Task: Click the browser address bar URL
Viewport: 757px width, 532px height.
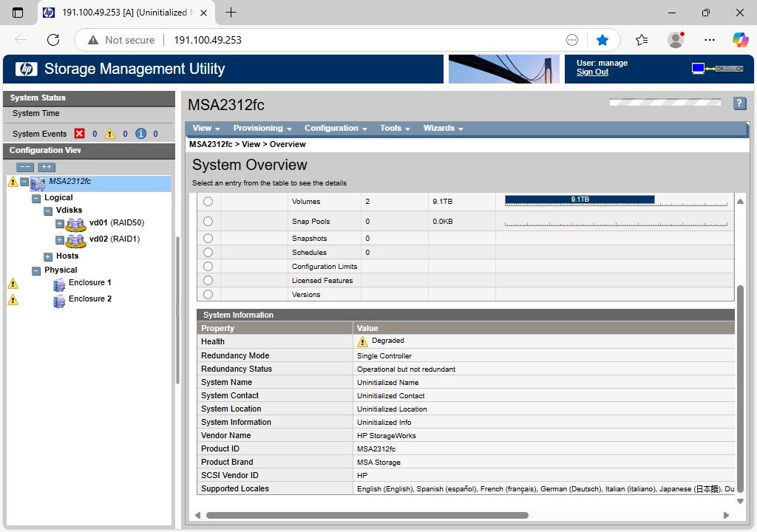Action: click(x=208, y=40)
